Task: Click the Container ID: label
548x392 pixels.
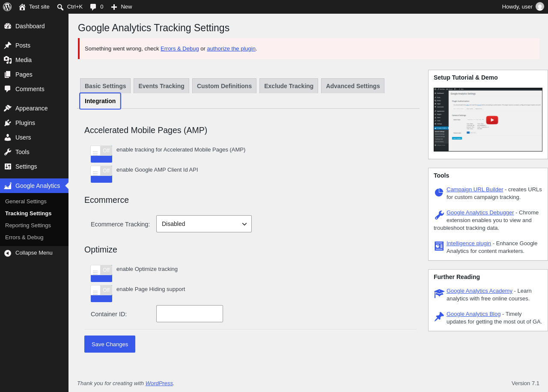Action: pos(109,314)
